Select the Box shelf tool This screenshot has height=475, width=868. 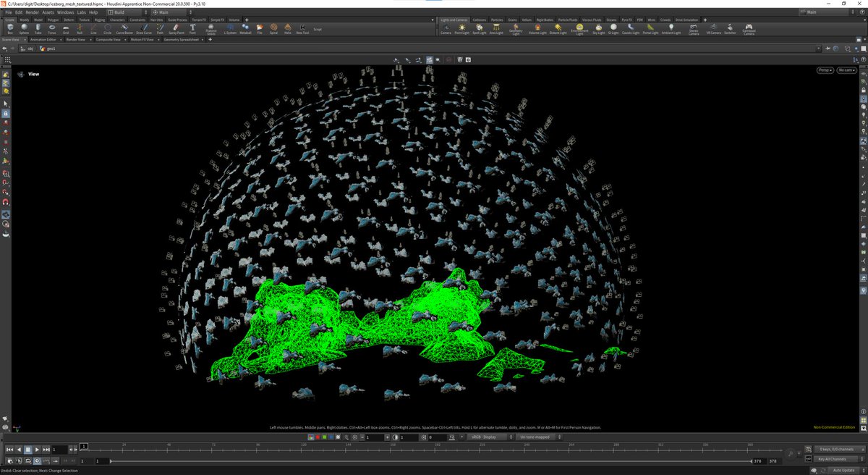click(10, 29)
